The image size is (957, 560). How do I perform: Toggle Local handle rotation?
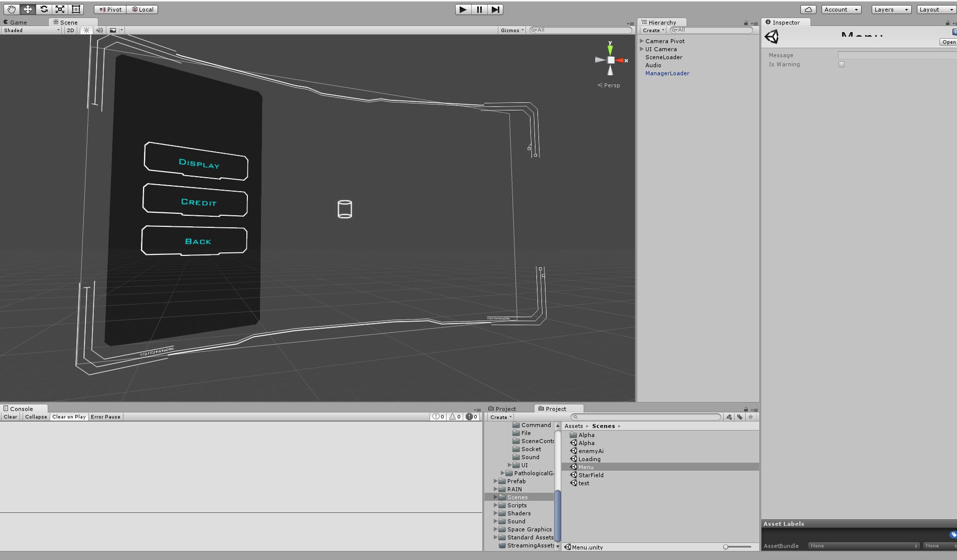(143, 10)
